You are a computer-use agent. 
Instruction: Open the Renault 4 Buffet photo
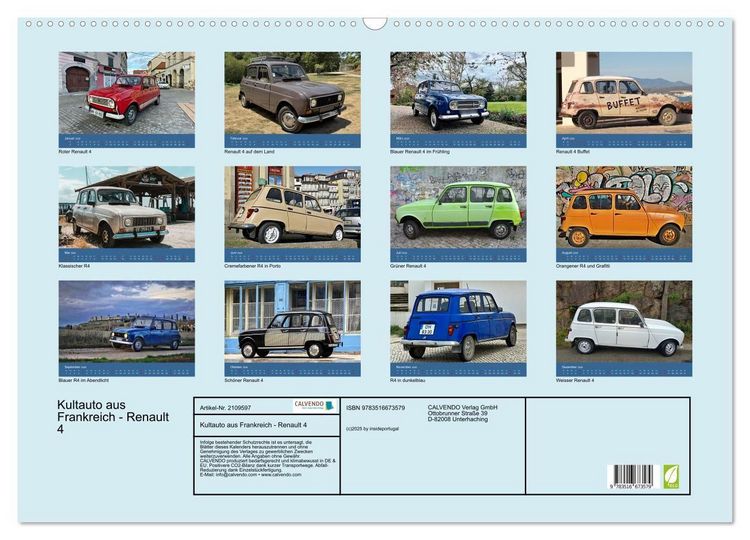click(x=624, y=93)
